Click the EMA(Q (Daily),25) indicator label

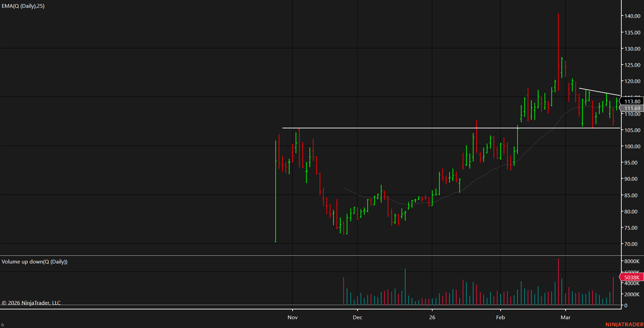coord(22,5)
